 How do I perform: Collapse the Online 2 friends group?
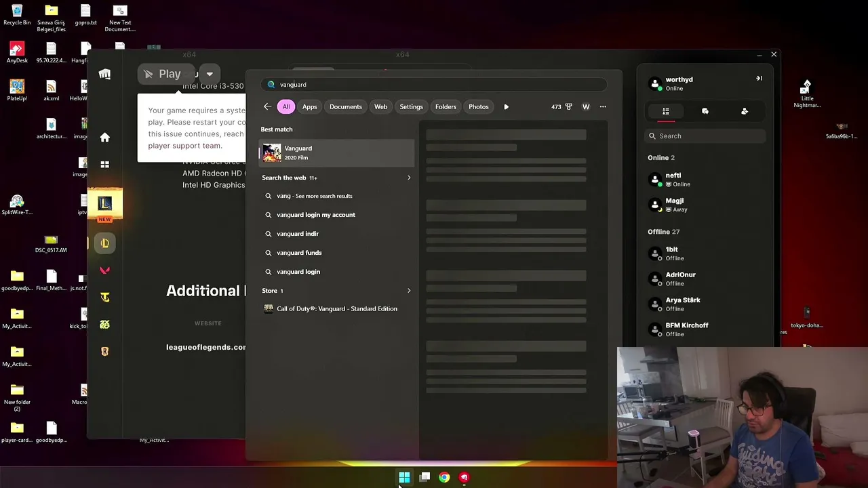click(661, 158)
